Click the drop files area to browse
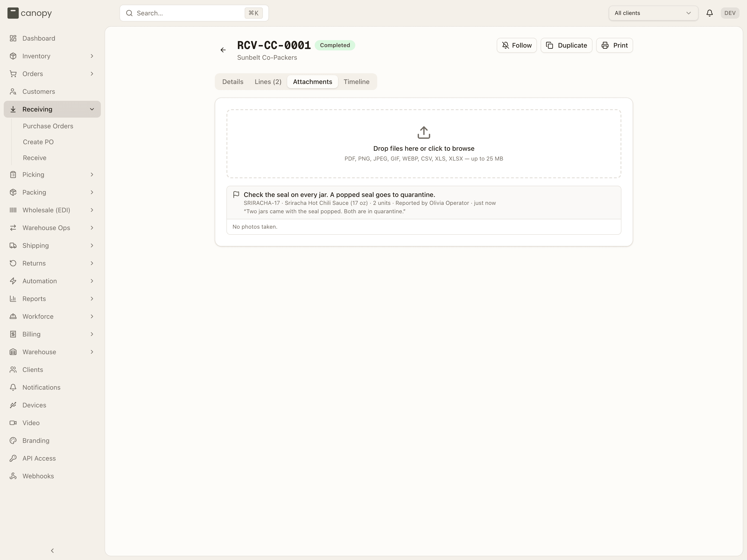 pyautogui.click(x=423, y=143)
